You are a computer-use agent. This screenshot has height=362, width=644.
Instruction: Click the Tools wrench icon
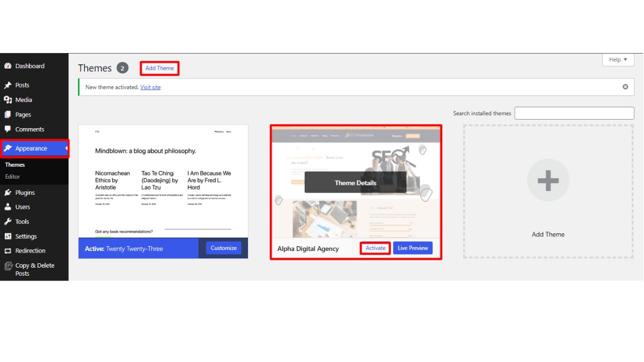tap(8, 221)
